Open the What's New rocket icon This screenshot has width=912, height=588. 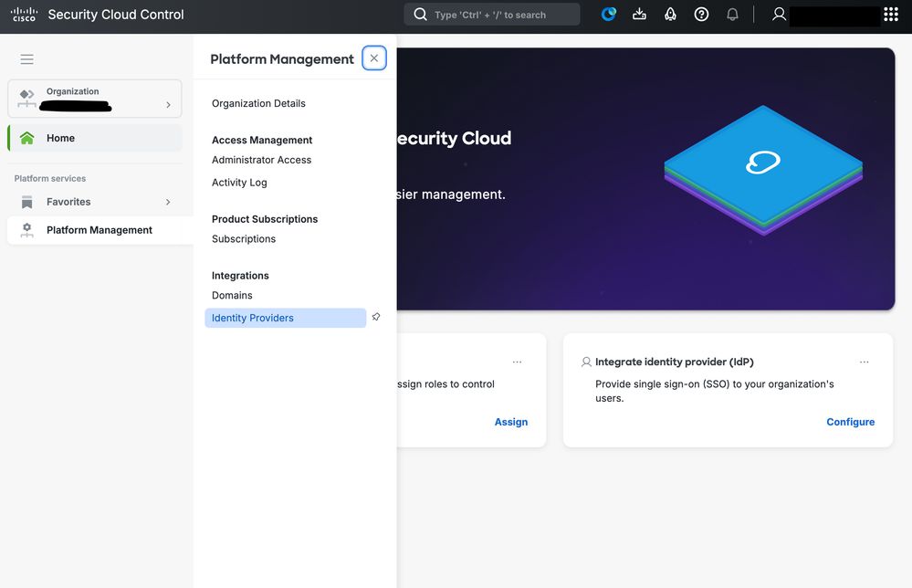pyautogui.click(x=670, y=15)
